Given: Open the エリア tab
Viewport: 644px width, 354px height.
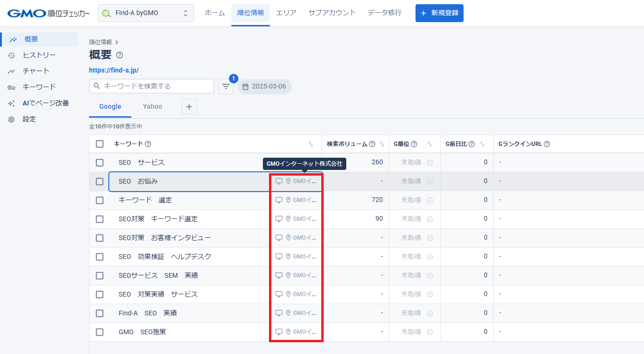Looking at the screenshot, I should [286, 13].
